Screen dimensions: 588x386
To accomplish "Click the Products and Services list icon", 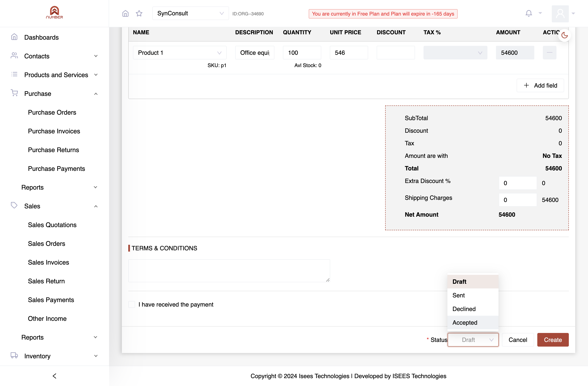I will point(14,74).
